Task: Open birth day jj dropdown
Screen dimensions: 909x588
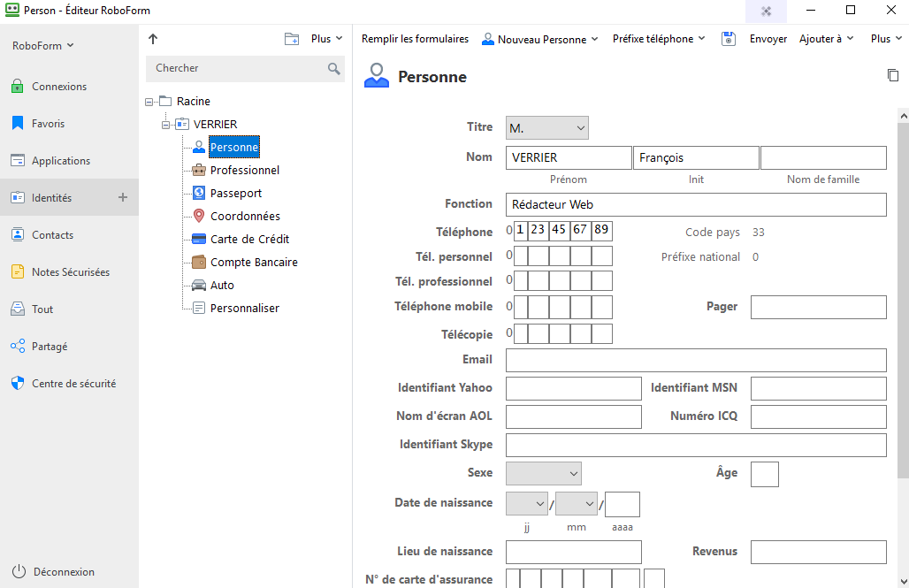Action: point(526,504)
